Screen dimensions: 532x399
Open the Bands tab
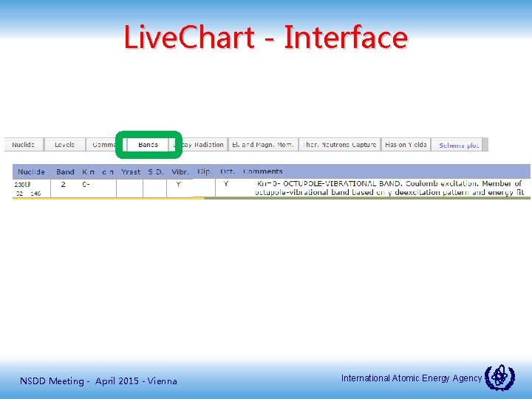pyautogui.click(x=149, y=145)
